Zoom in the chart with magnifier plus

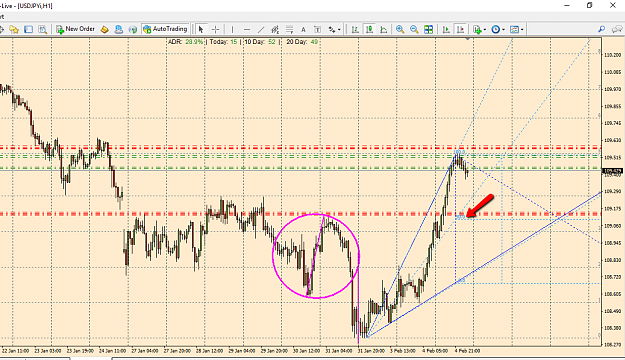click(x=400, y=30)
